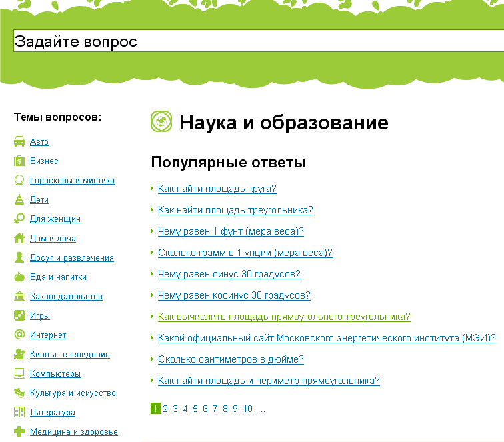Go to Кино и телевидение topic
504x442 pixels.
point(70,354)
